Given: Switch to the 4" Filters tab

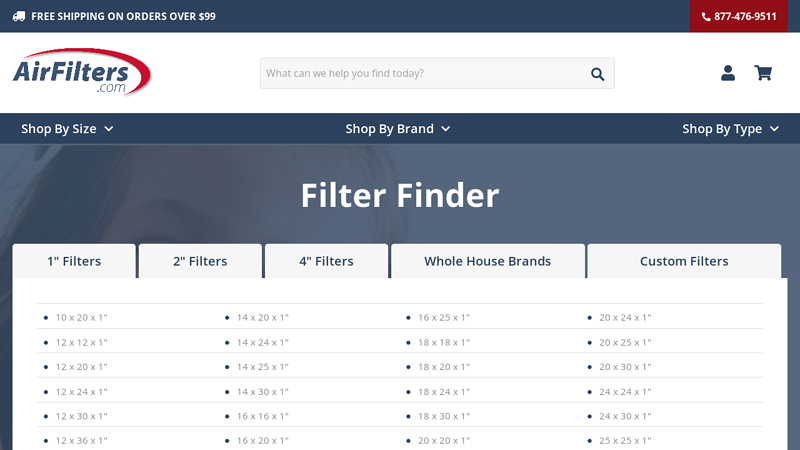Looking at the screenshot, I should click(327, 261).
